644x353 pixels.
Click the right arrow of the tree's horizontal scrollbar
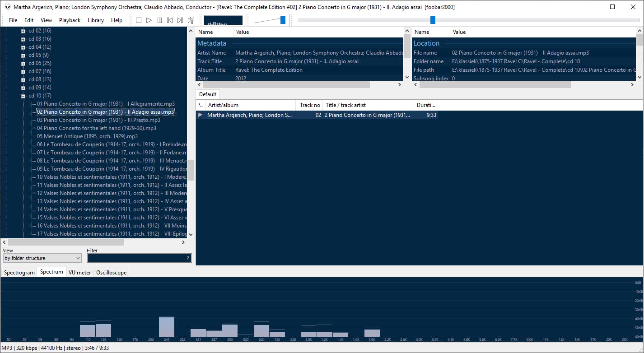(183, 242)
